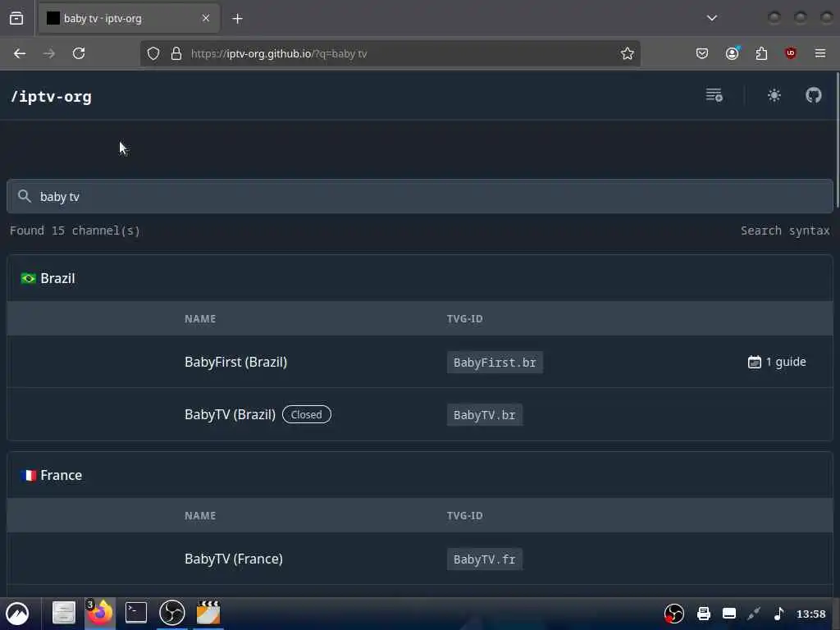Image resolution: width=840 pixels, height=630 pixels.
Task: Open the Pocket save icon
Action: click(x=702, y=53)
